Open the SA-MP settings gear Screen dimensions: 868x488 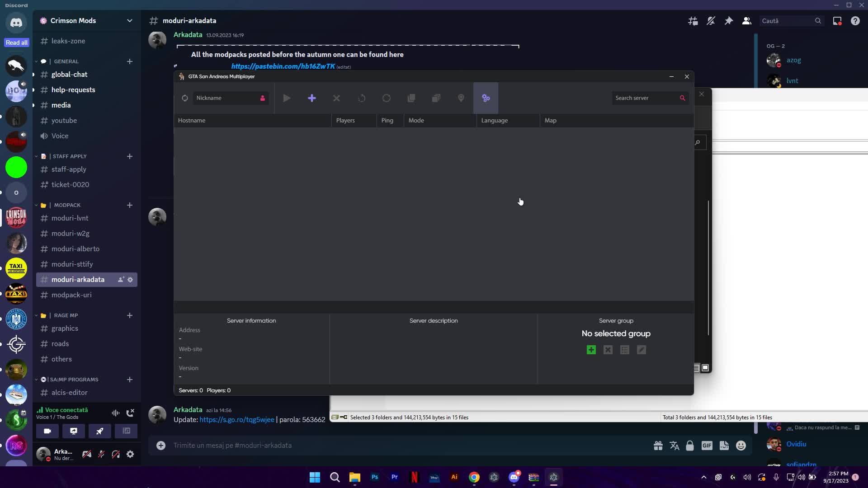[x=486, y=98]
